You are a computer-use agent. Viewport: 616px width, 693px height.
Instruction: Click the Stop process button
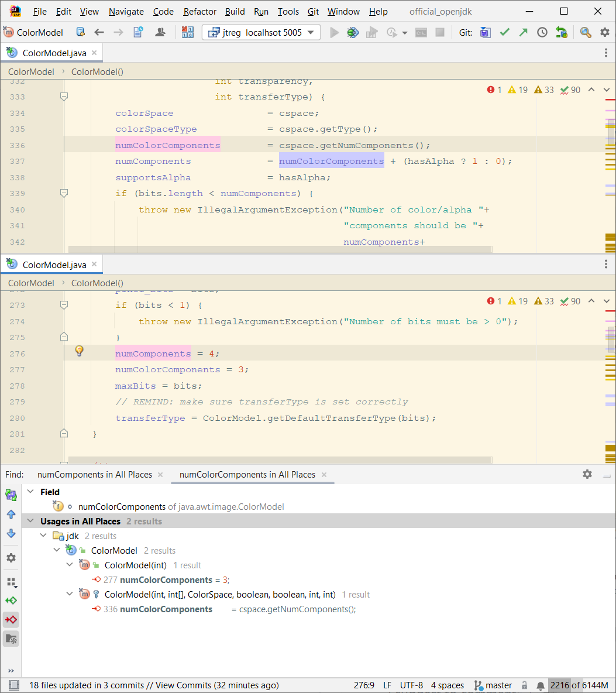coord(440,32)
